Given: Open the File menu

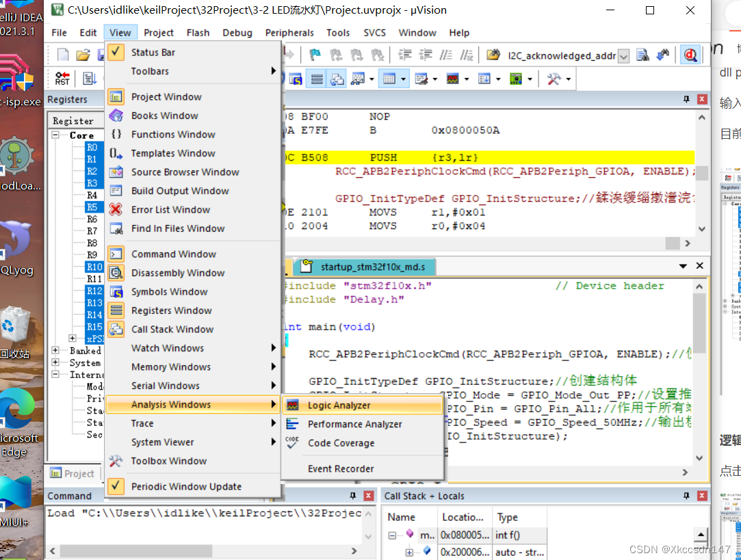Looking at the screenshot, I should click(x=59, y=33).
